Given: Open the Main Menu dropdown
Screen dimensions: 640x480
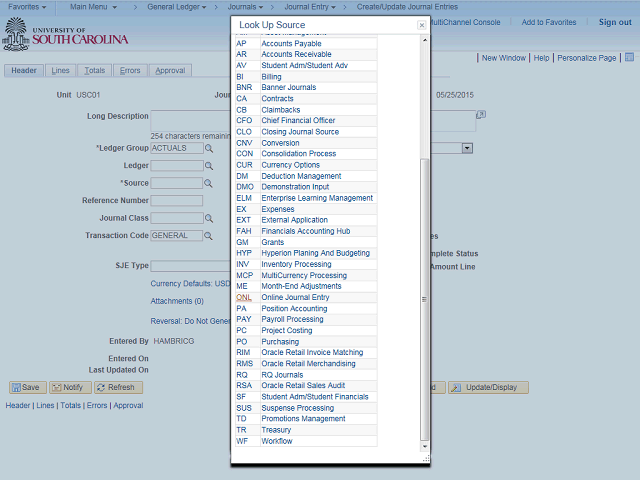Looking at the screenshot, I should click(x=93, y=7).
